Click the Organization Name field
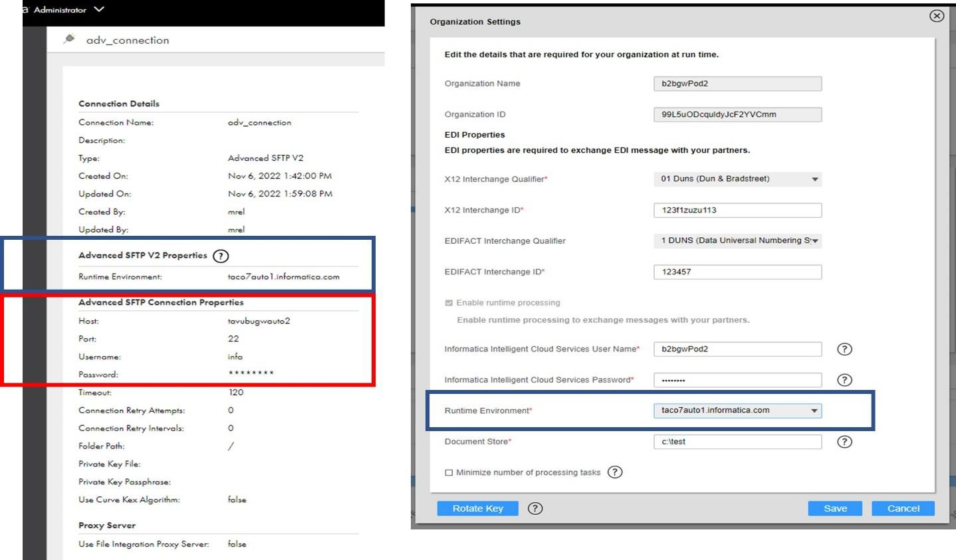 pyautogui.click(x=737, y=84)
